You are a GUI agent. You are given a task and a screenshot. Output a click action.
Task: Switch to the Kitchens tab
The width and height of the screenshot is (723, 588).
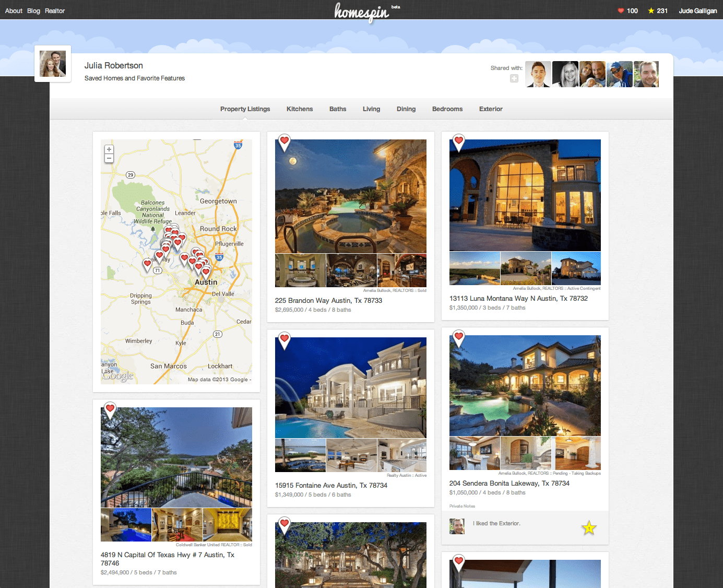pyautogui.click(x=300, y=109)
